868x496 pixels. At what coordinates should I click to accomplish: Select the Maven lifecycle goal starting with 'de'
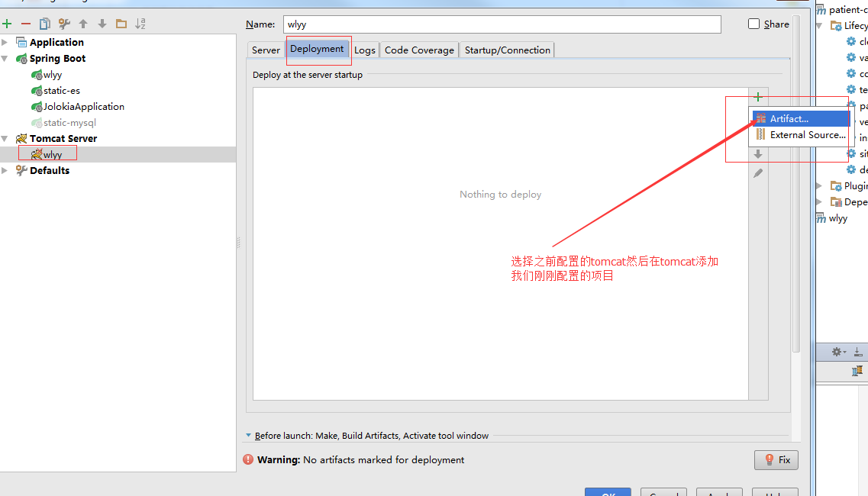863,170
